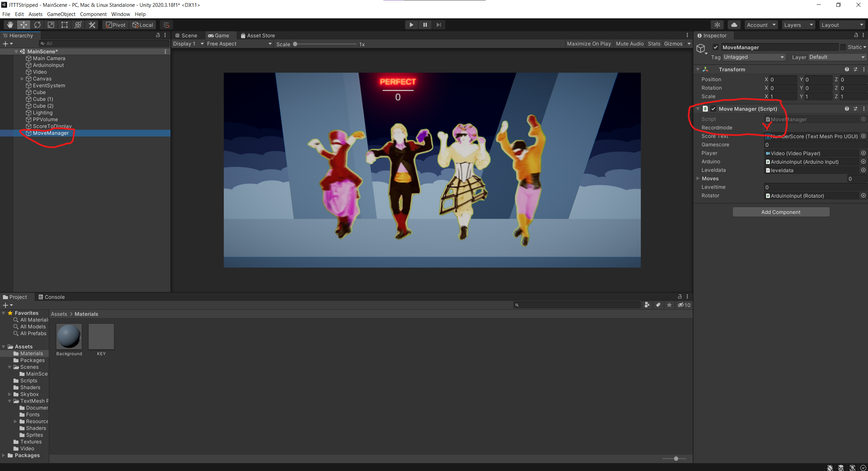
Task: Toggle Maximize On Play button
Action: pyautogui.click(x=589, y=44)
